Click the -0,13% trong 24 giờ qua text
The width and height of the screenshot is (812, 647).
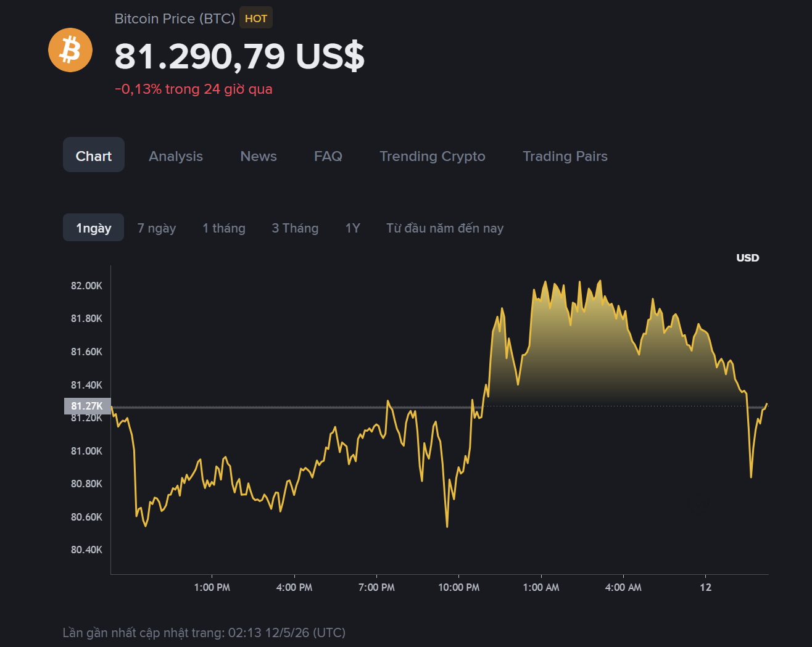pyautogui.click(x=194, y=89)
